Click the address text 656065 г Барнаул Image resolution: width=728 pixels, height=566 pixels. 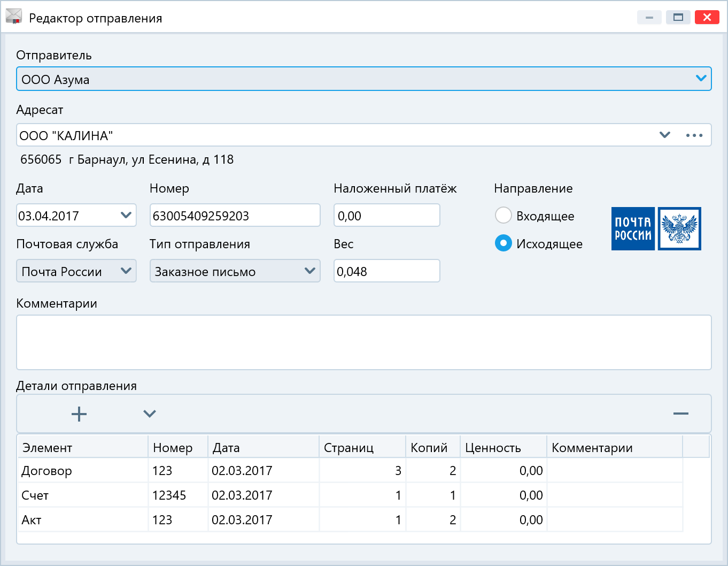click(x=127, y=159)
